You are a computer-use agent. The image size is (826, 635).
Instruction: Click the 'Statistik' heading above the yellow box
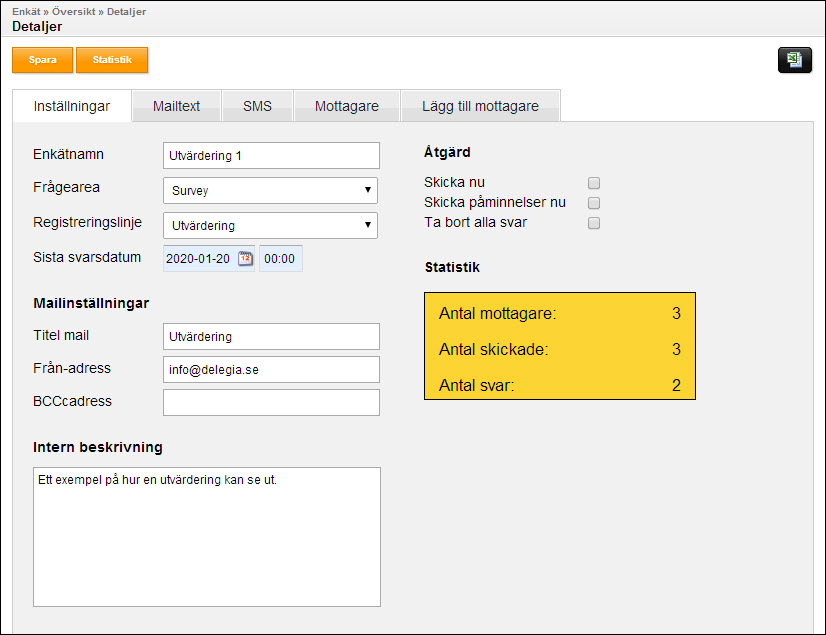(x=453, y=267)
